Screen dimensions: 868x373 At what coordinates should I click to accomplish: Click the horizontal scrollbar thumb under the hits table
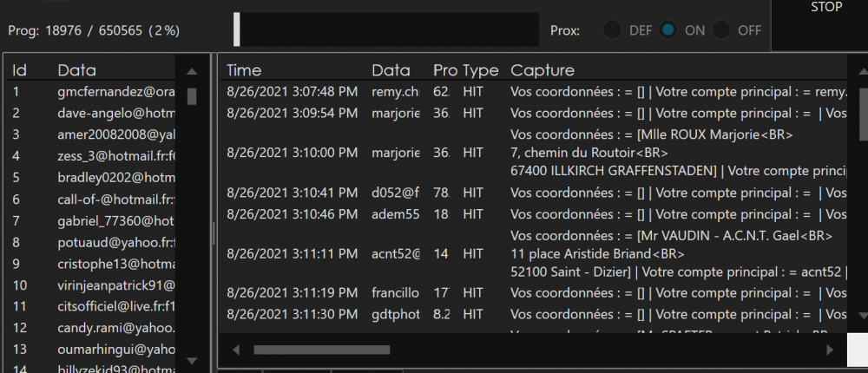click(x=321, y=350)
